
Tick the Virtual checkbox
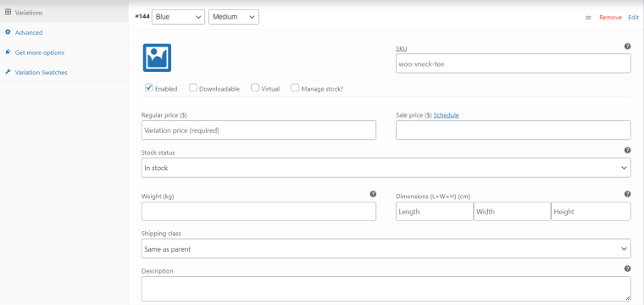(255, 87)
